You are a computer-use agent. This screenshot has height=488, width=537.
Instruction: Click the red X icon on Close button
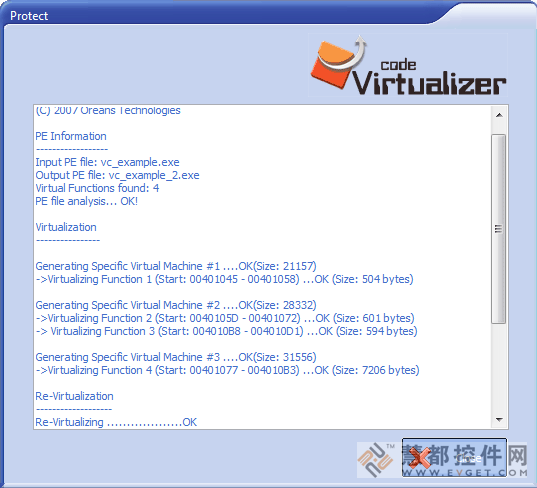[x=420, y=458]
